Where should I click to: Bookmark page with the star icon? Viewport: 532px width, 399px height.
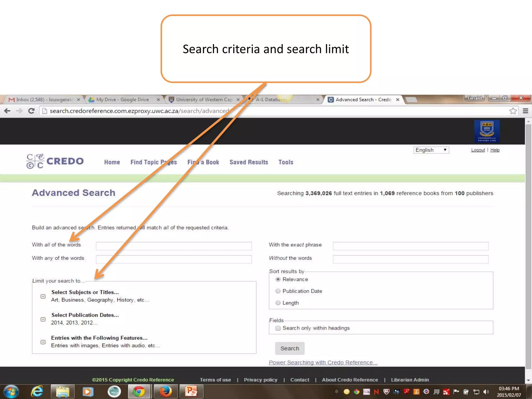pos(513,111)
